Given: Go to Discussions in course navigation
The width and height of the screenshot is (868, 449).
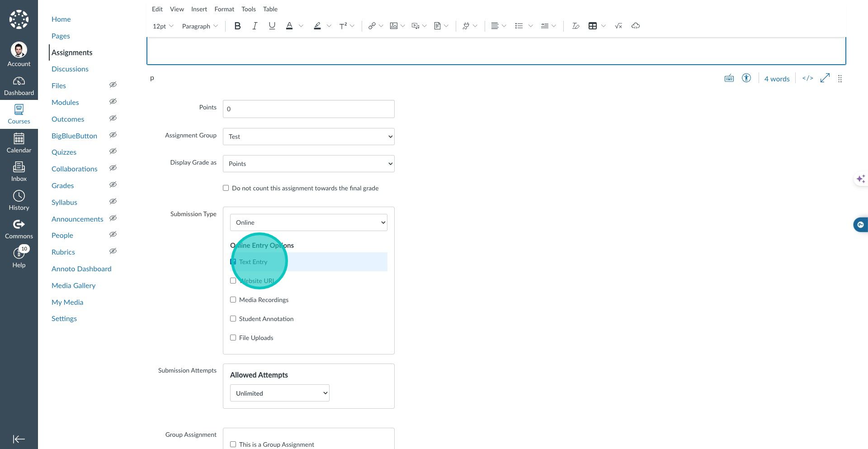Looking at the screenshot, I should tap(70, 69).
